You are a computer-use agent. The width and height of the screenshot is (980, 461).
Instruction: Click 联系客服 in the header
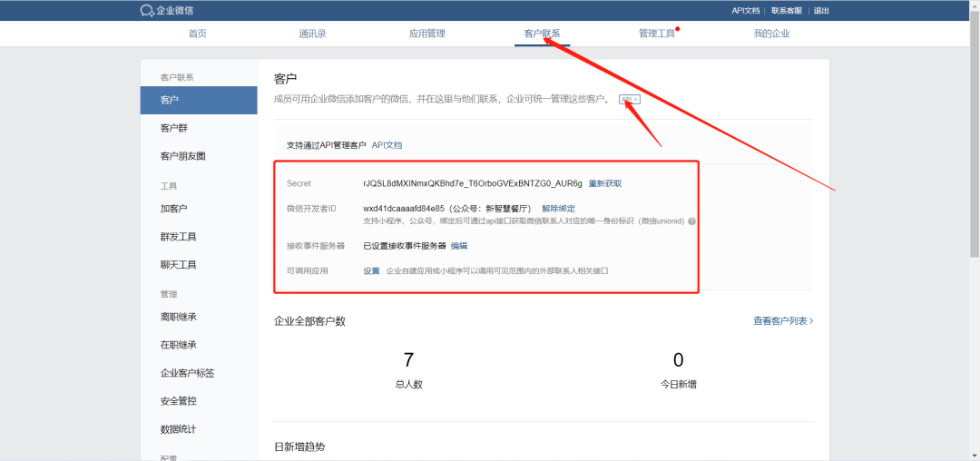pos(786,11)
